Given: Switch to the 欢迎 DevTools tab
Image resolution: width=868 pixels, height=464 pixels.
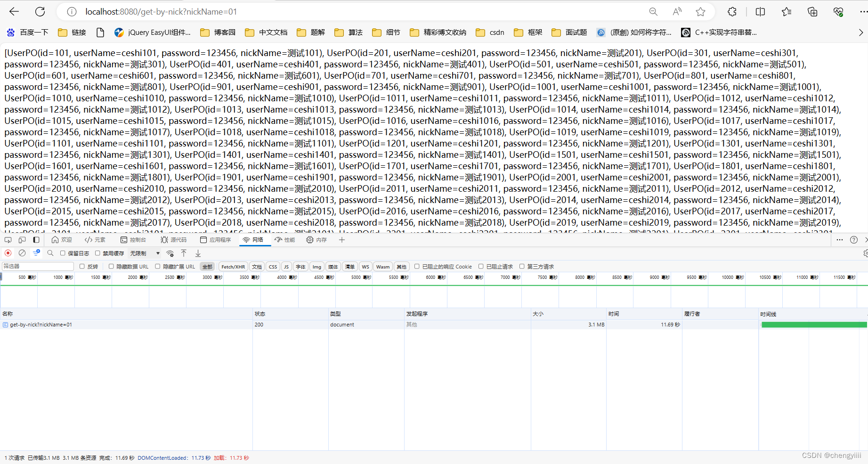Looking at the screenshot, I should pos(62,240).
